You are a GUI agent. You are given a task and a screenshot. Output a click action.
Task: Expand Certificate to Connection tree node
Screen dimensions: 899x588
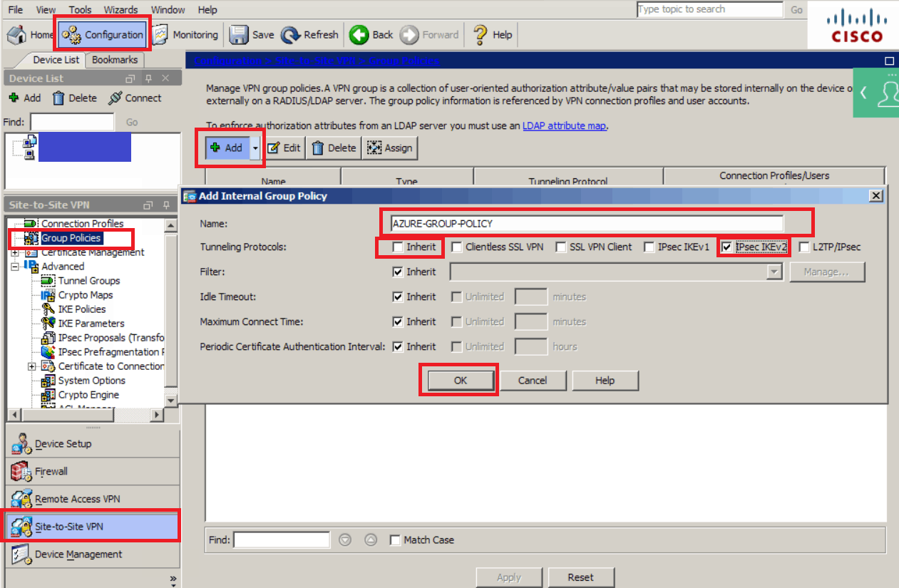(31, 366)
